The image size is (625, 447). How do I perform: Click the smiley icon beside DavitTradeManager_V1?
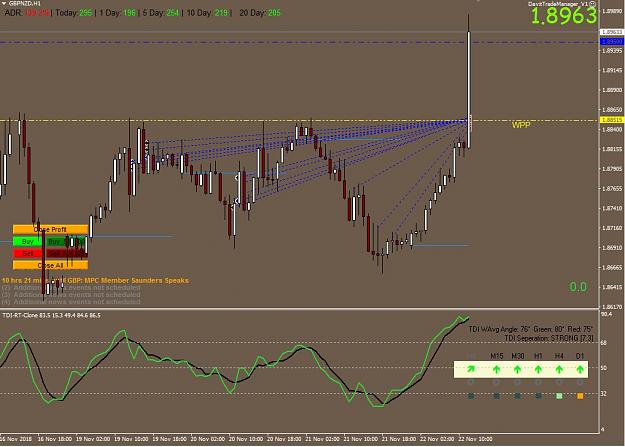593,4
